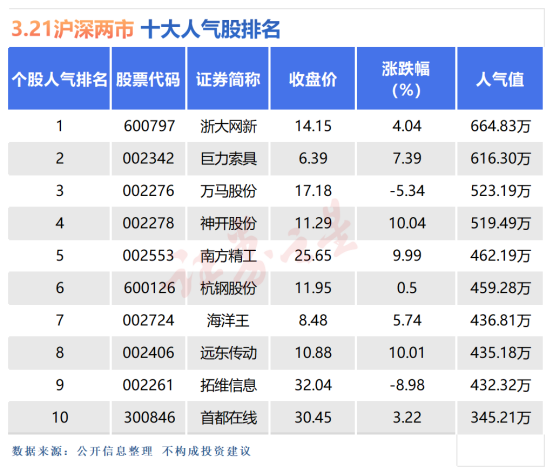Click the 人气值 column header
Screen dimensions: 553x476
click(500, 78)
